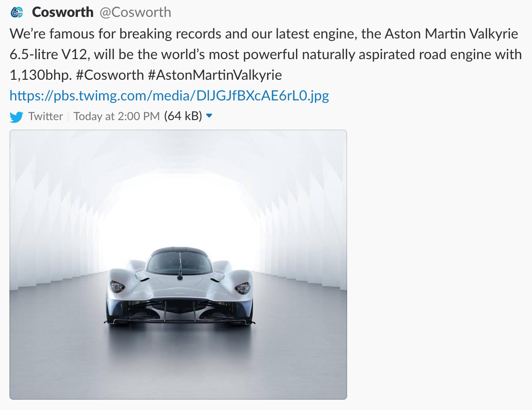The image size is (532, 411).
Task: Open the pbs.twimg.com media link
Action: (x=169, y=96)
